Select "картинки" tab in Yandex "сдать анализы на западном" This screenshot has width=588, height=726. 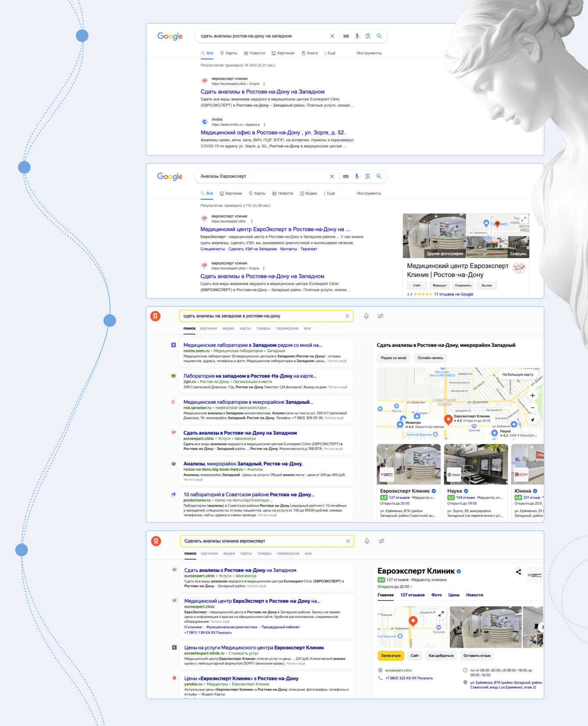click(x=208, y=328)
